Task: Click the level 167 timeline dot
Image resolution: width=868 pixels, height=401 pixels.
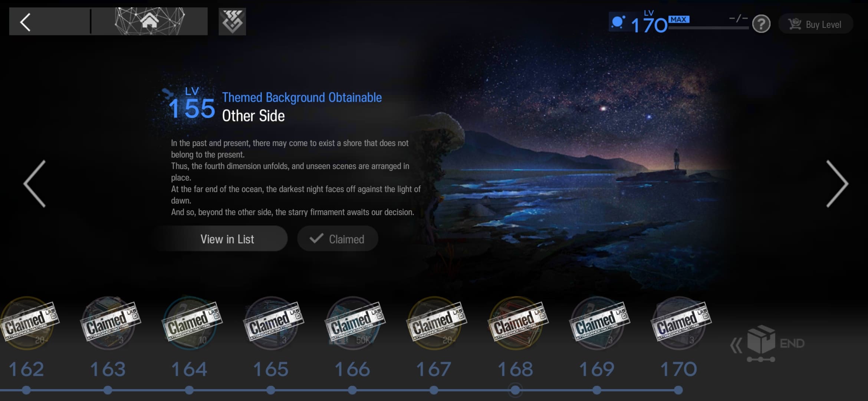Action: pyautogui.click(x=434, y=390)
